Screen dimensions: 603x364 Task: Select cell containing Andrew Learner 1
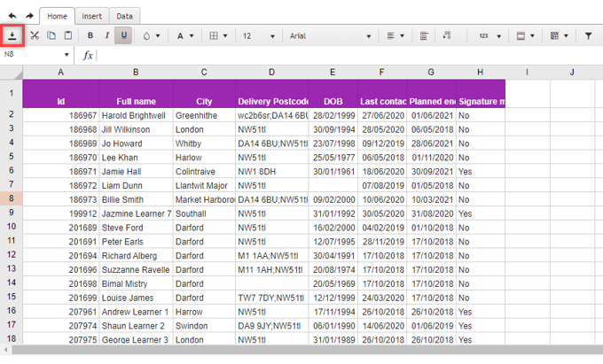[x=137, y=312]
